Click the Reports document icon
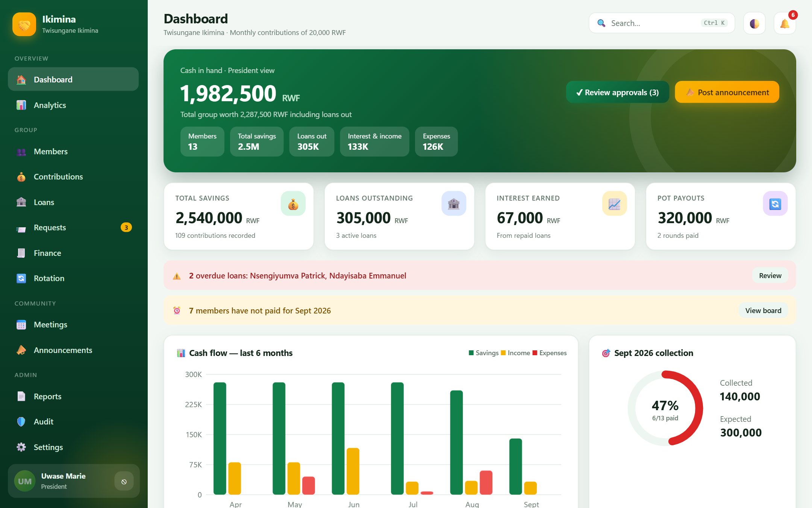Screen dimensions: 812x508 (x=21, y=397)
